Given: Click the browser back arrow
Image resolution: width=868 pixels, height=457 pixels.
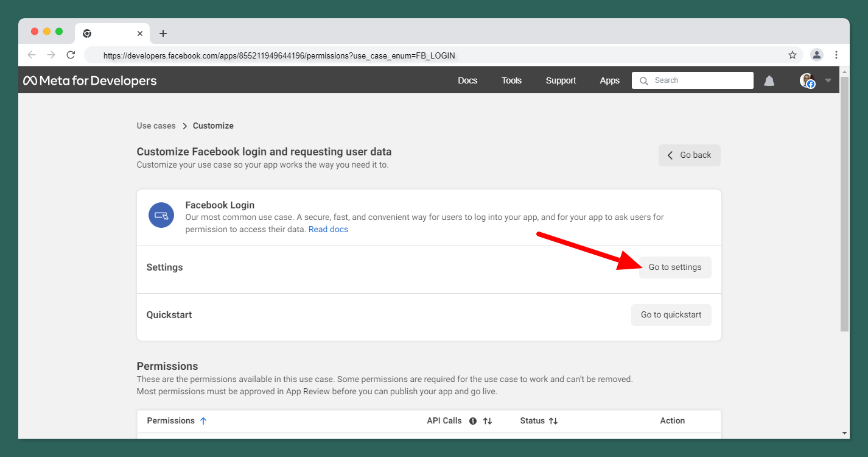Looking at the screenshot, I should click(x=32, y=55).
